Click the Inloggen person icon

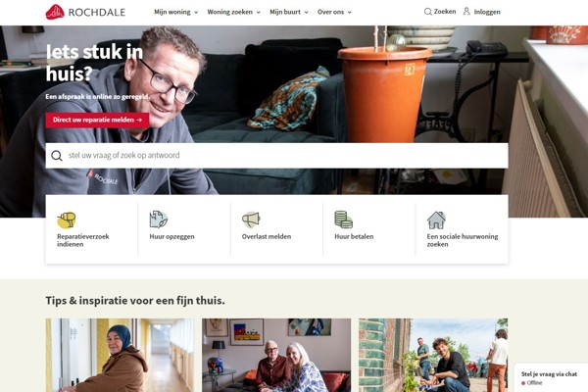pyautogui.click(x=466, y=11)
